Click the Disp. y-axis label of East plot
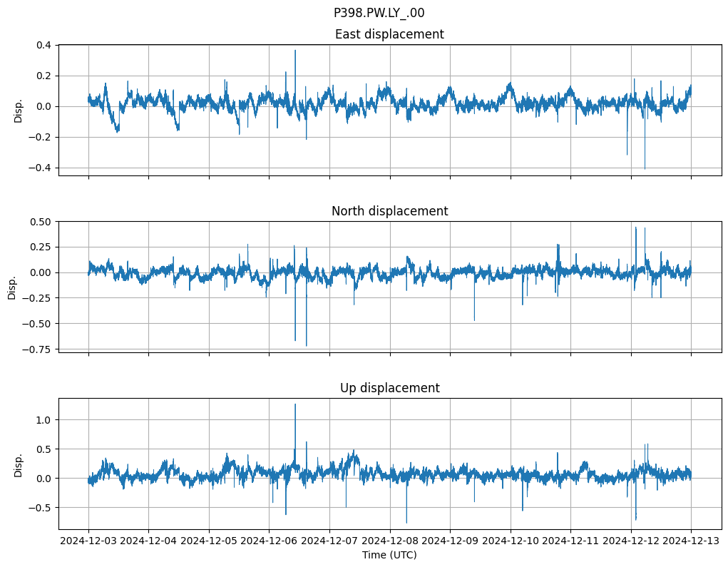The image size is (728, 567). [19, 111]
